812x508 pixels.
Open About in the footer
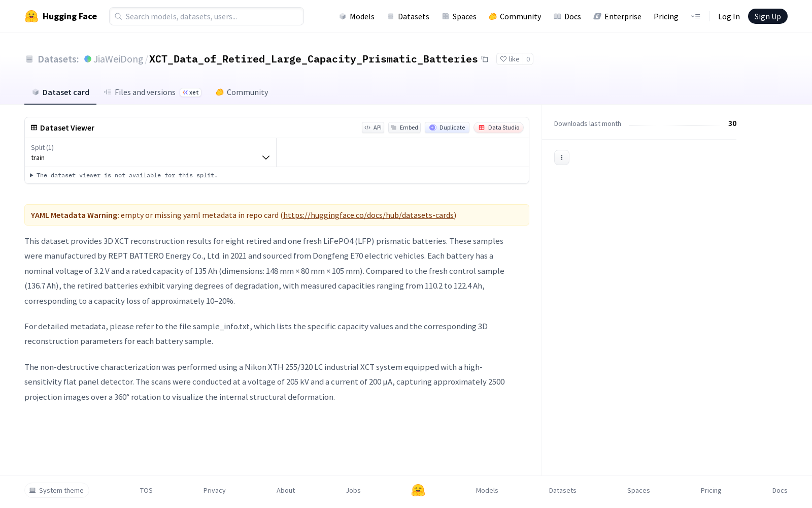[286, 490]
